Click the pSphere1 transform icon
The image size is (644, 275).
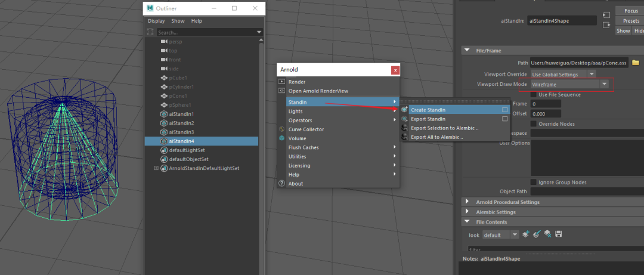click(164, 105)
